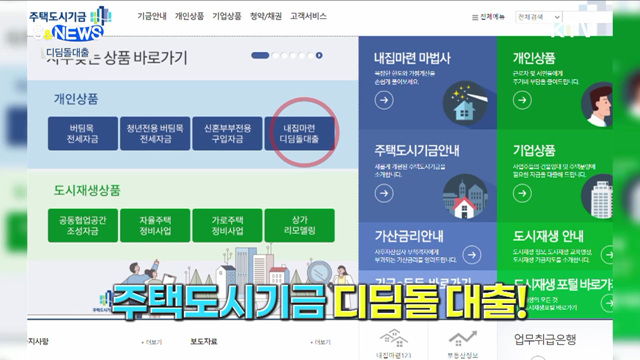Open the 내집마련 마법사 heading

[x=412, y=58]
